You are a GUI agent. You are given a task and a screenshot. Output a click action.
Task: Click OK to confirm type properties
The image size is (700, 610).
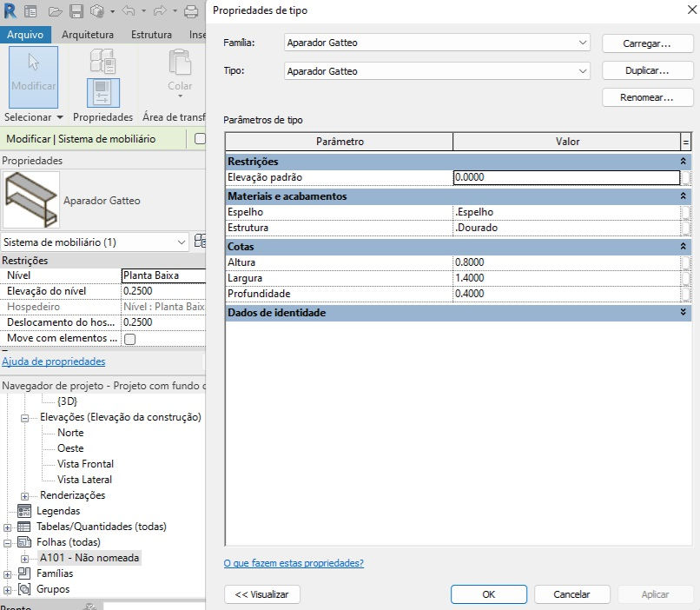[489, 594]
